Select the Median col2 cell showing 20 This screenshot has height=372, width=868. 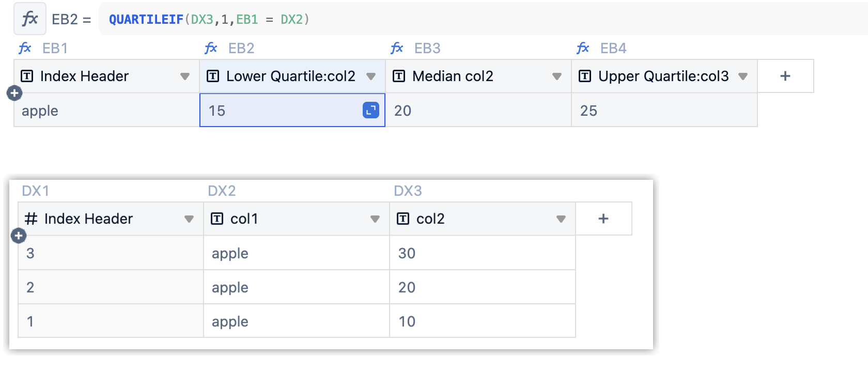pyautogui.click(x=478, y=110)
